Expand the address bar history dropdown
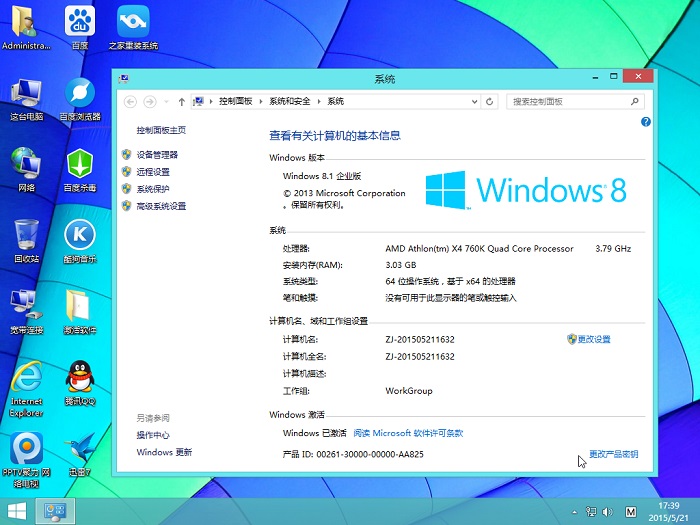 point(474,102)
